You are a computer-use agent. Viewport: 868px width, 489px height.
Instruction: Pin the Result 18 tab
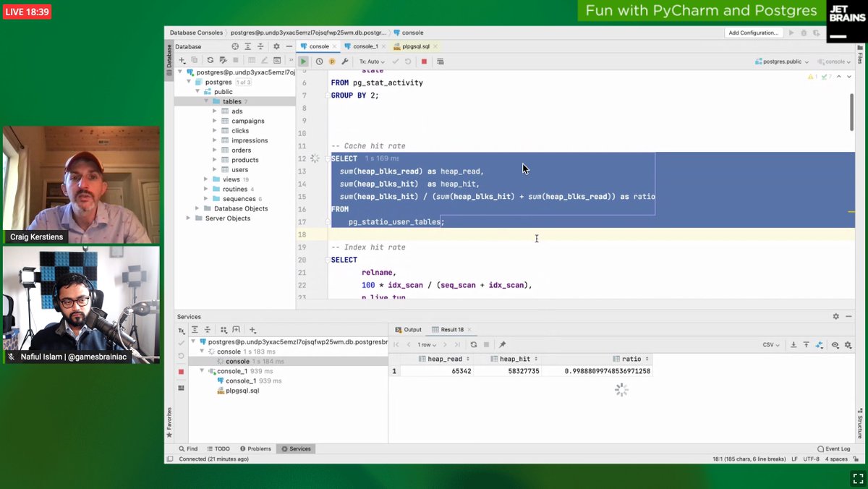tap(502, 344)
